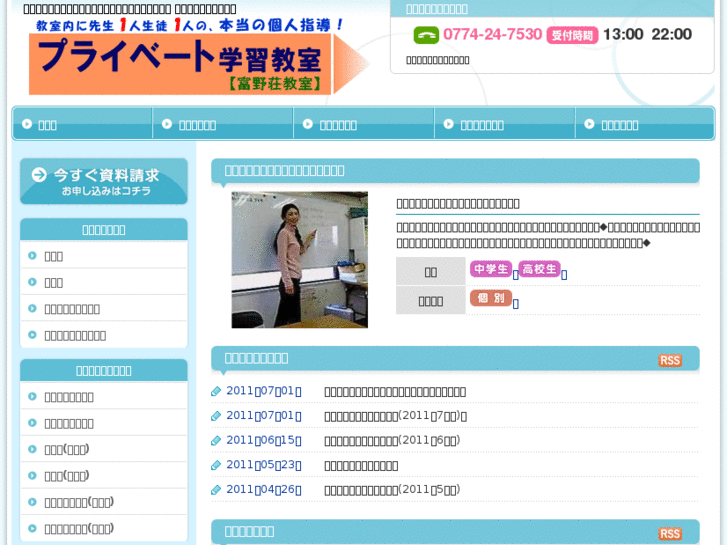727x545 pixels.
Task: Open the 2011 05 23 news date link
Action: tap(264, 465)
